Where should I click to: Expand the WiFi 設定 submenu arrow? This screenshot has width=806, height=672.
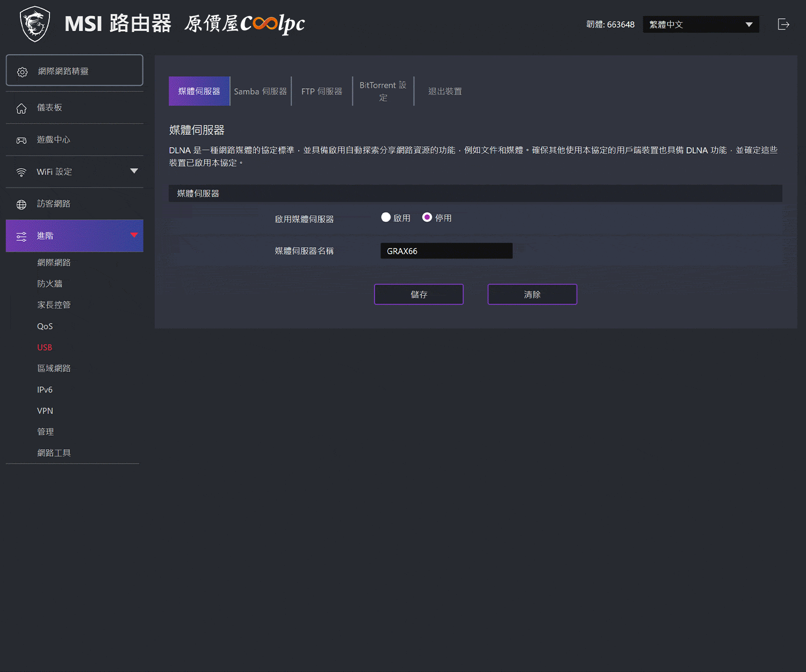pyautogui.click(x=134, y=171)
